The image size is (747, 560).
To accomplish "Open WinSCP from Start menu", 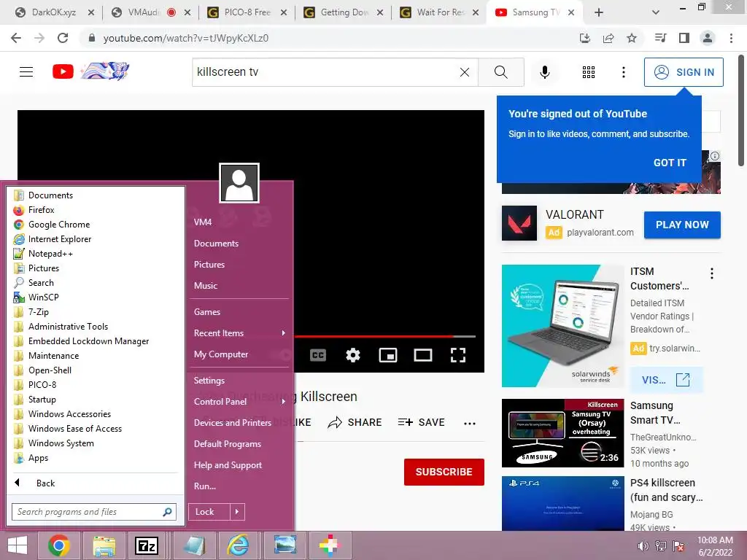I will click(x=96, y=297).
